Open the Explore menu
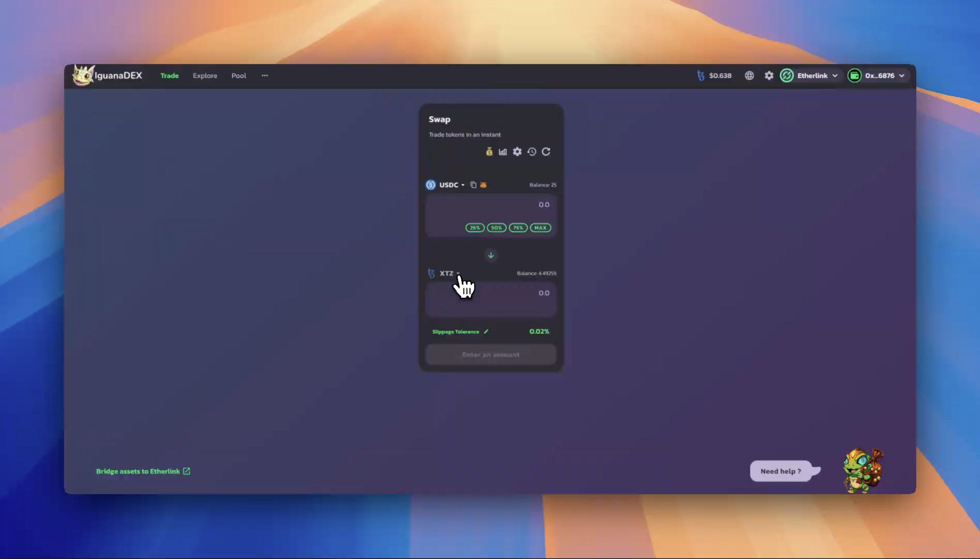980x559 pixels. pyautogui.click(x=205, y=76)
